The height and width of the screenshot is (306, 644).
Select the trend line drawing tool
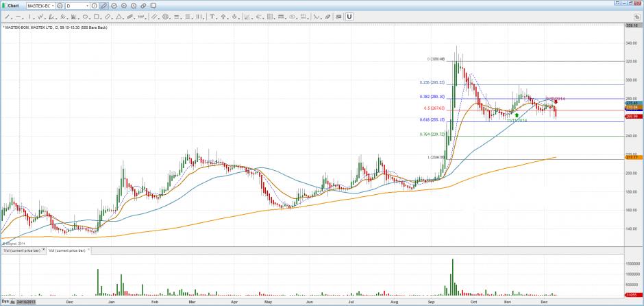[8, 17]
